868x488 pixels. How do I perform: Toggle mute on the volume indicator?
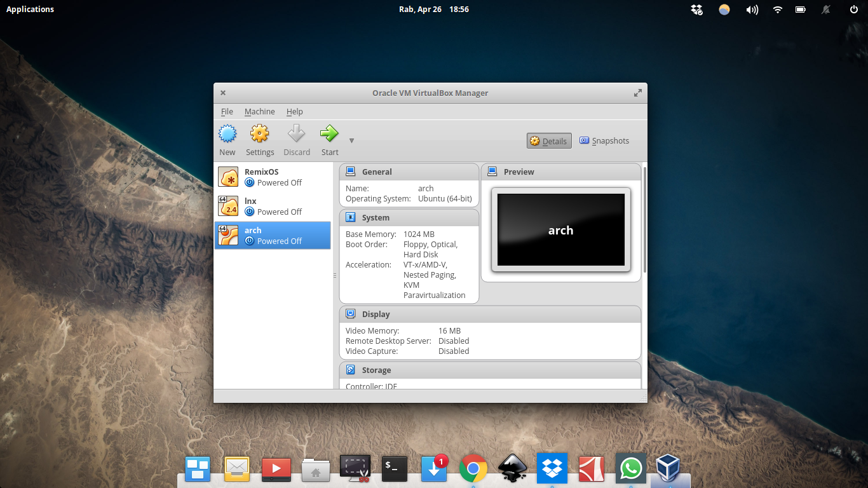pyautogui.click(x=752, y=10)
